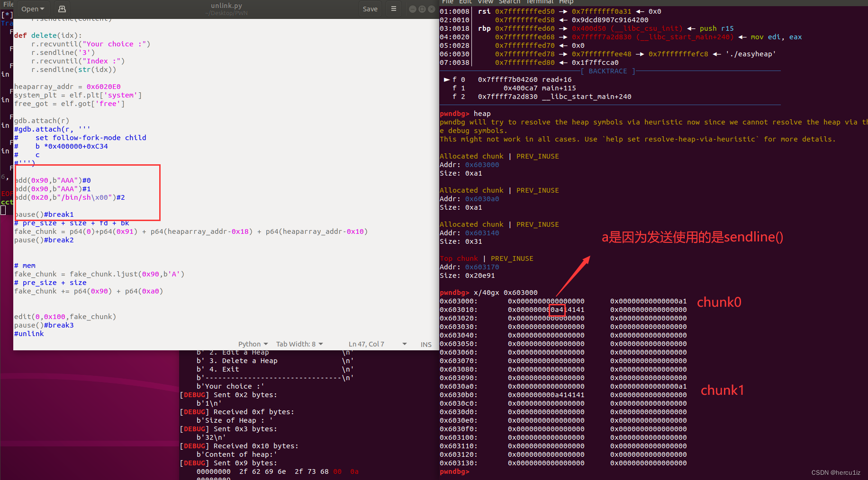Click memory row 0x603010 in the dump
868x480 pixels.
563,310
